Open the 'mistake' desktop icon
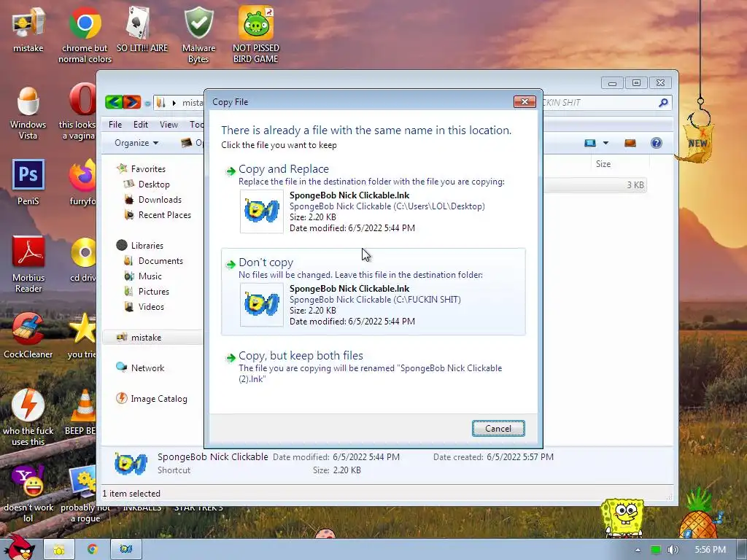This screenshot has height=560, width=747. pyautogui.click(x=28, y=29)
